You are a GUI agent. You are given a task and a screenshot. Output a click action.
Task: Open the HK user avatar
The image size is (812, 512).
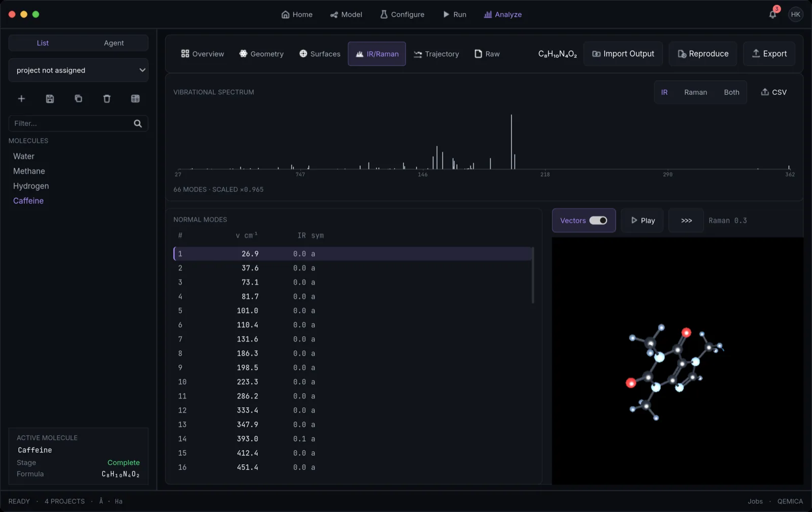[795, 14]
